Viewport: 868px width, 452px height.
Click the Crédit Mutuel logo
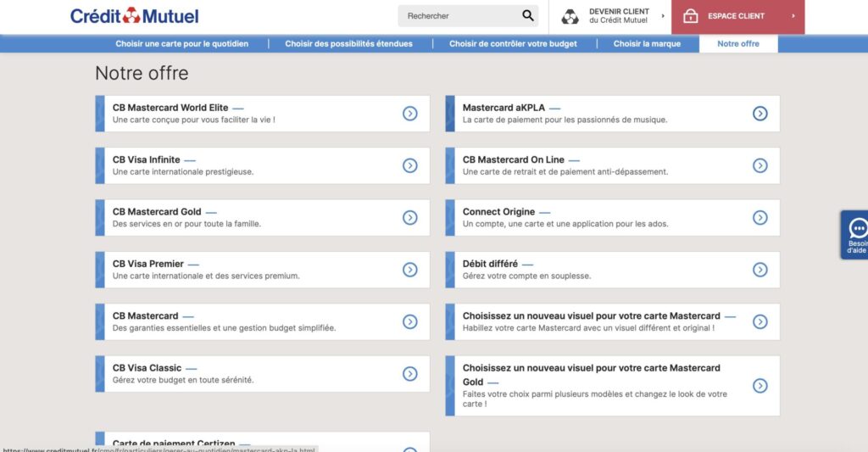point(135,16)
